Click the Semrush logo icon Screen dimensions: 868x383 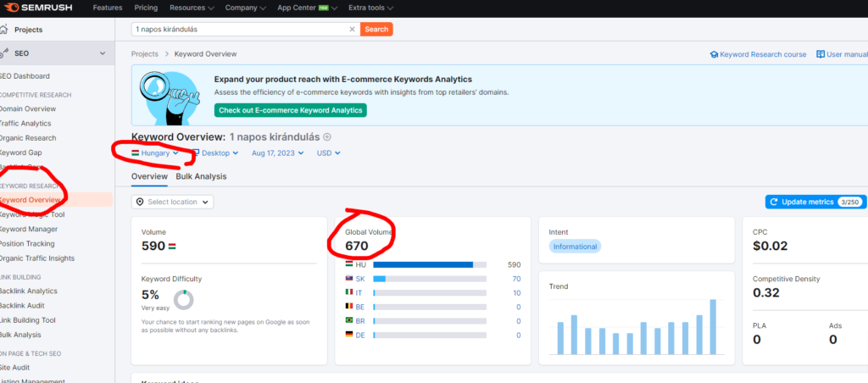pos(8,8)
